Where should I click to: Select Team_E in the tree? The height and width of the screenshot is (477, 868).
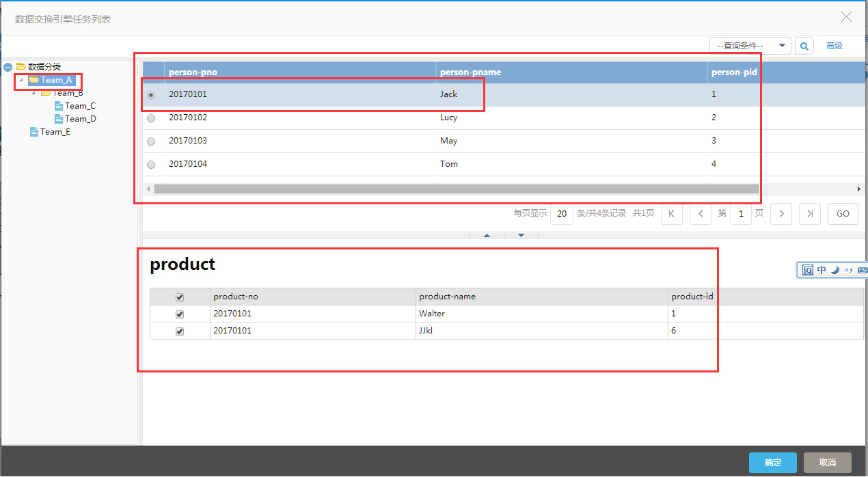point(55,132)
